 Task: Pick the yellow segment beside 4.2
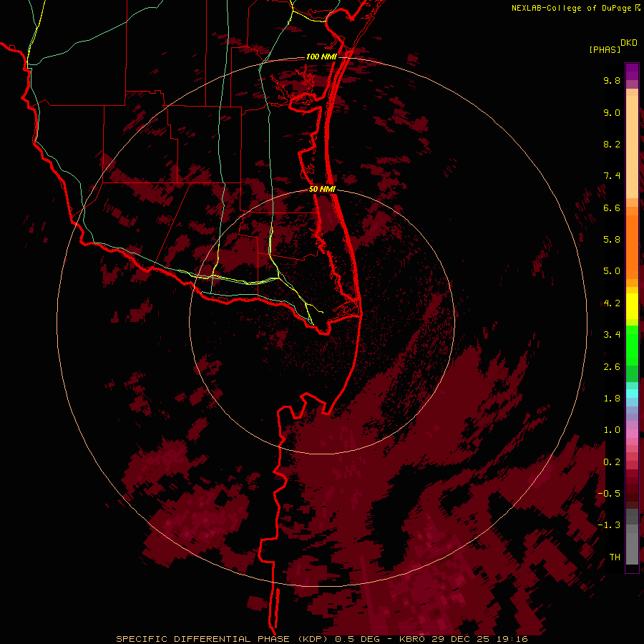click(632, 306)
